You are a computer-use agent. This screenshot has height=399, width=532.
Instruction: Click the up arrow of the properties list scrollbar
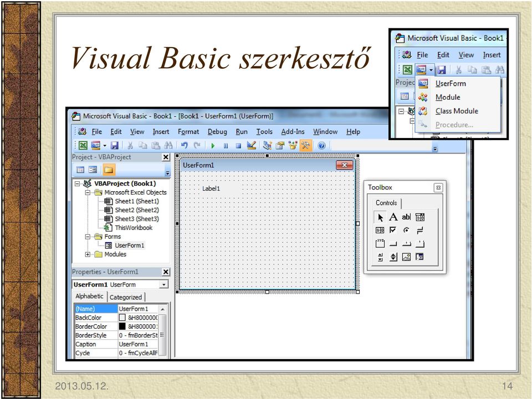(162, 309)
